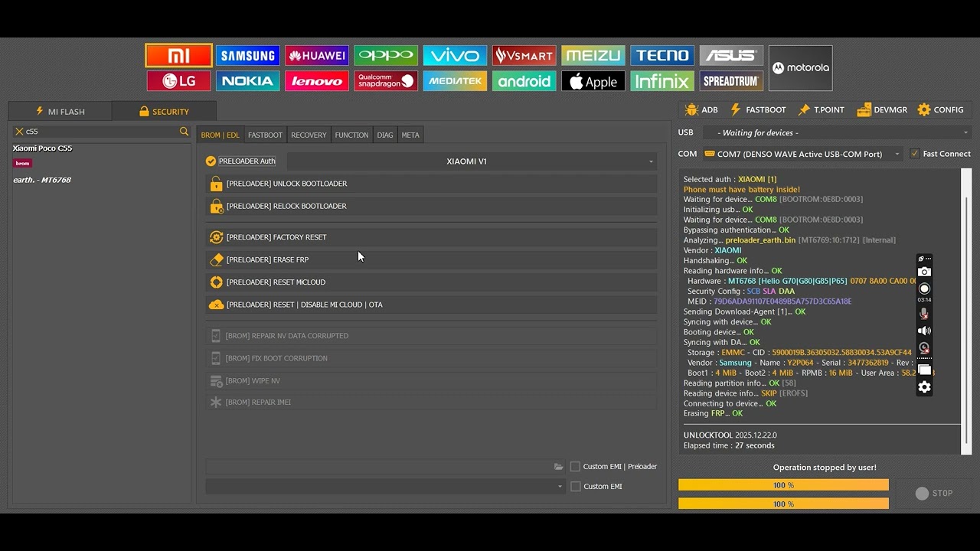Mute microphone in recorder overlay

924,314
